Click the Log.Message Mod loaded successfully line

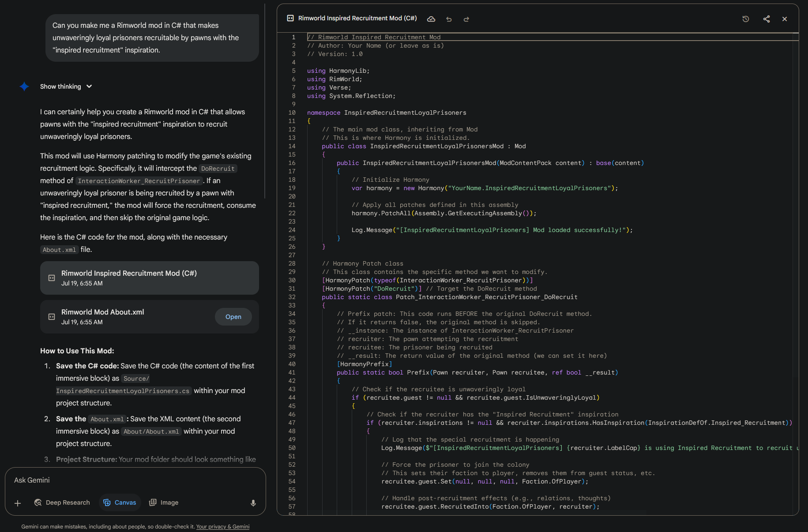click(492, 230)
